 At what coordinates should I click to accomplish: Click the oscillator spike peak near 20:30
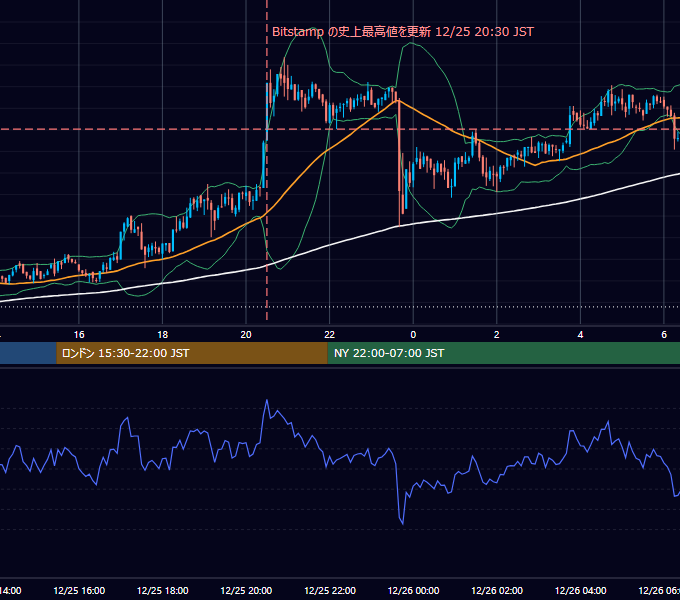point(267,401)
